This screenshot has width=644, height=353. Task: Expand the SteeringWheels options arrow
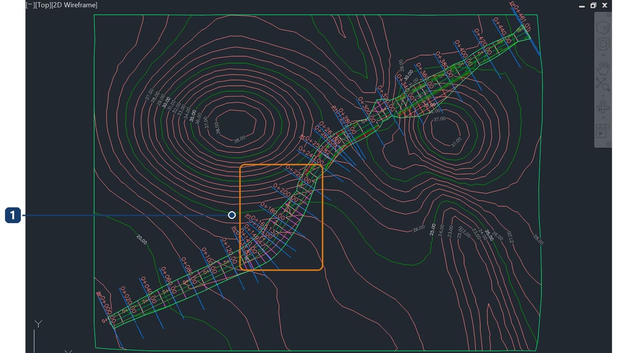point(603,55)
